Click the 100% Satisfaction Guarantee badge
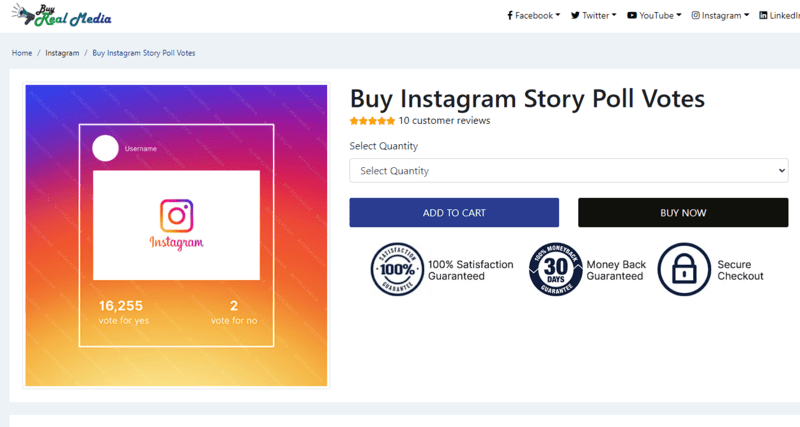The width and height of the screenshot is (800, 427). [x=397, y=269]
